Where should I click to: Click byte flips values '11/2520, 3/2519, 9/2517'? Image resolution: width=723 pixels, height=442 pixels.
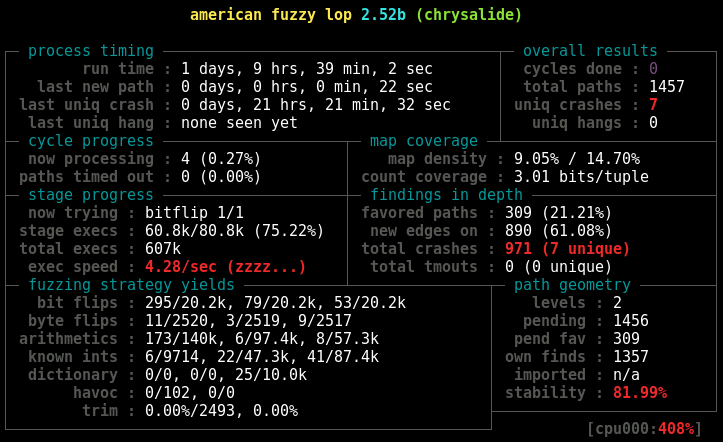coord(248,320)
